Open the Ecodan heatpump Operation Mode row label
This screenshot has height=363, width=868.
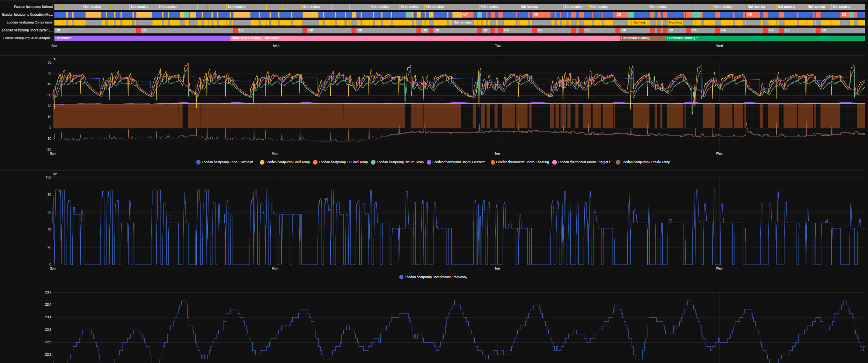click(27, 15)
